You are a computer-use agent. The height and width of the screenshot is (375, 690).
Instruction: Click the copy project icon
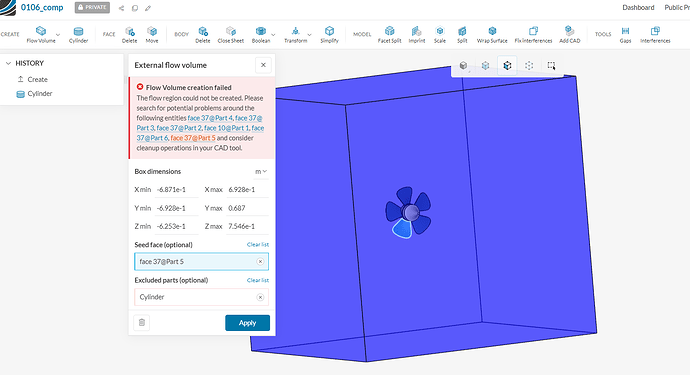coord(135,8)
